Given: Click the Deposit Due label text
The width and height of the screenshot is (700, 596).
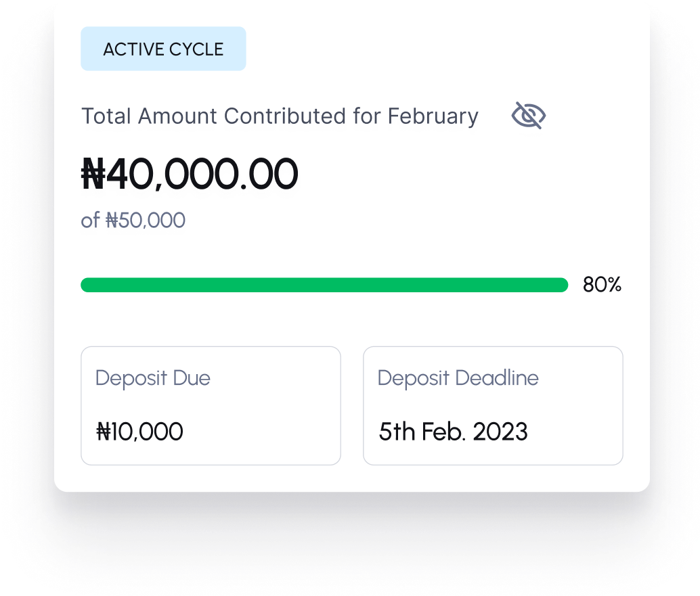Looking at the screenshot, I should 153,377.
